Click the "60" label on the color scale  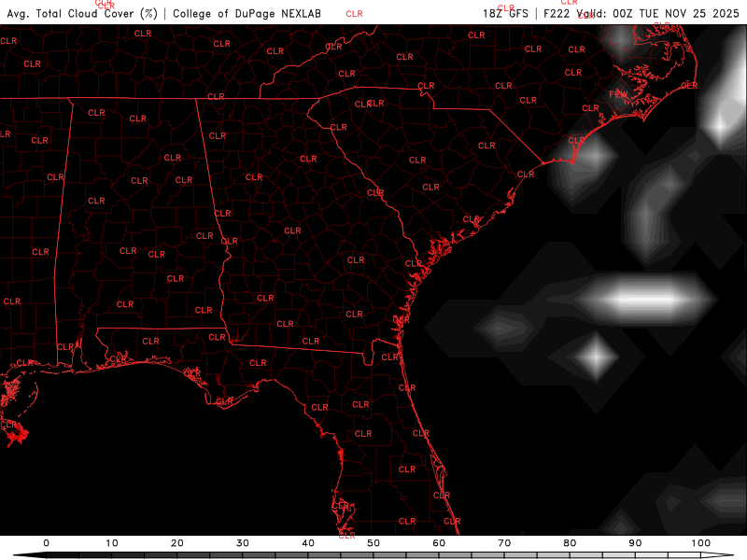pyautogui.click(x=439, y=543)
